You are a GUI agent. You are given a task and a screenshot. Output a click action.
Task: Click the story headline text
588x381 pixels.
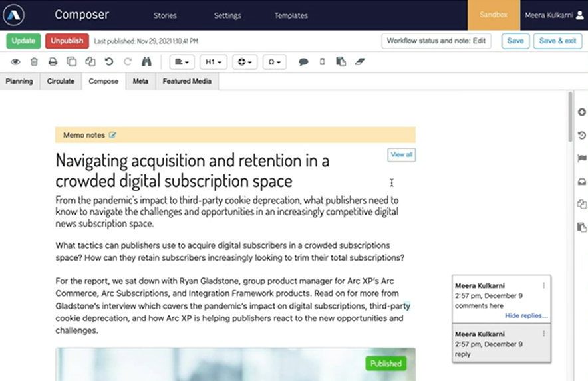pos(192,171)
